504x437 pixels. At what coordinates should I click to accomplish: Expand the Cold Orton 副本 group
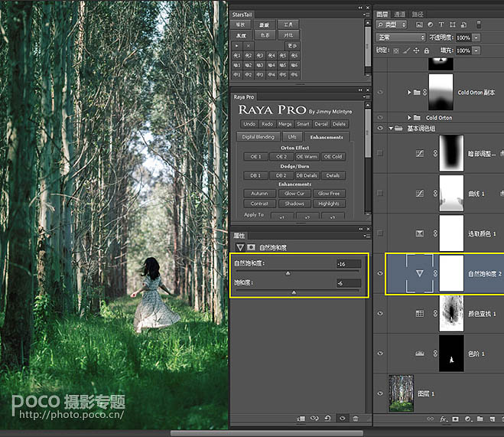[409, 93]
